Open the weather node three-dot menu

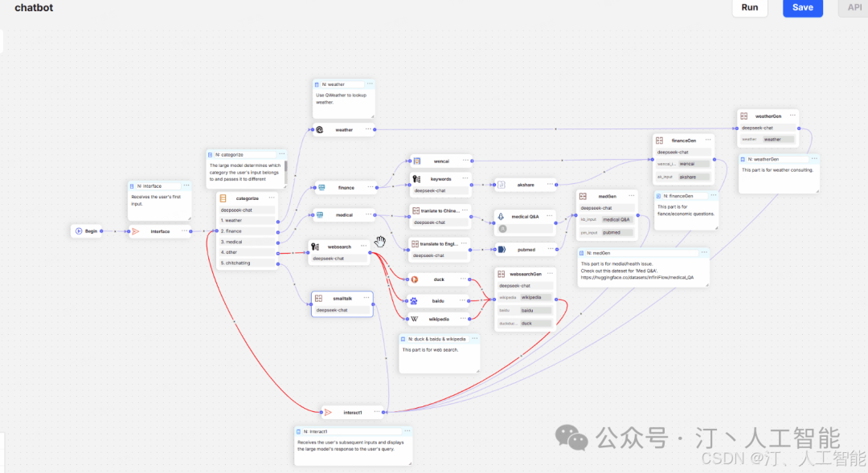pos(368,129)
